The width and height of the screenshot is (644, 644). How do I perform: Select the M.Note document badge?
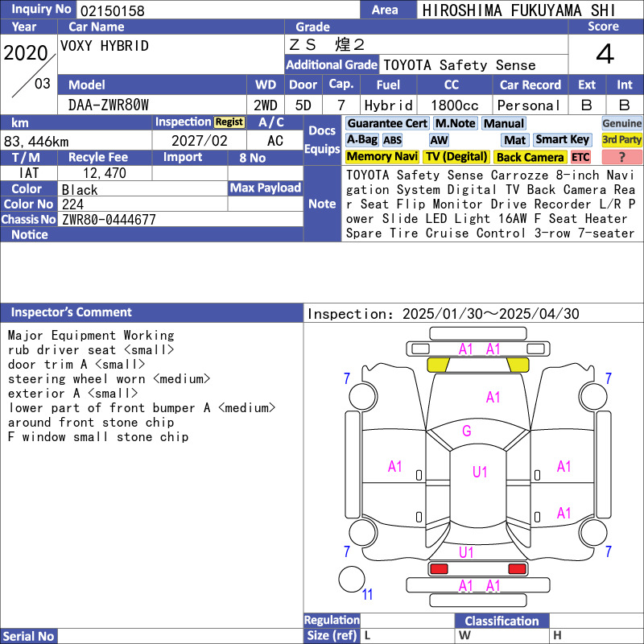pos(455,123)
